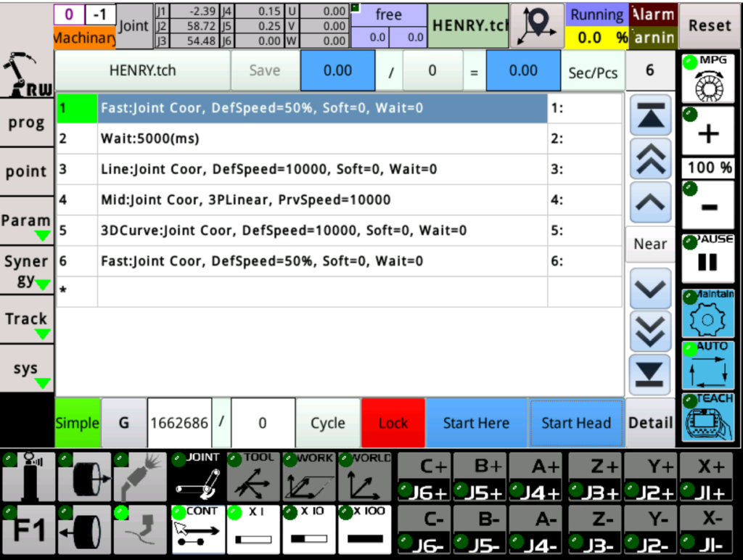Activate the MPG handwheel mode icon
The image size is (743, 560).
(708, 78)
